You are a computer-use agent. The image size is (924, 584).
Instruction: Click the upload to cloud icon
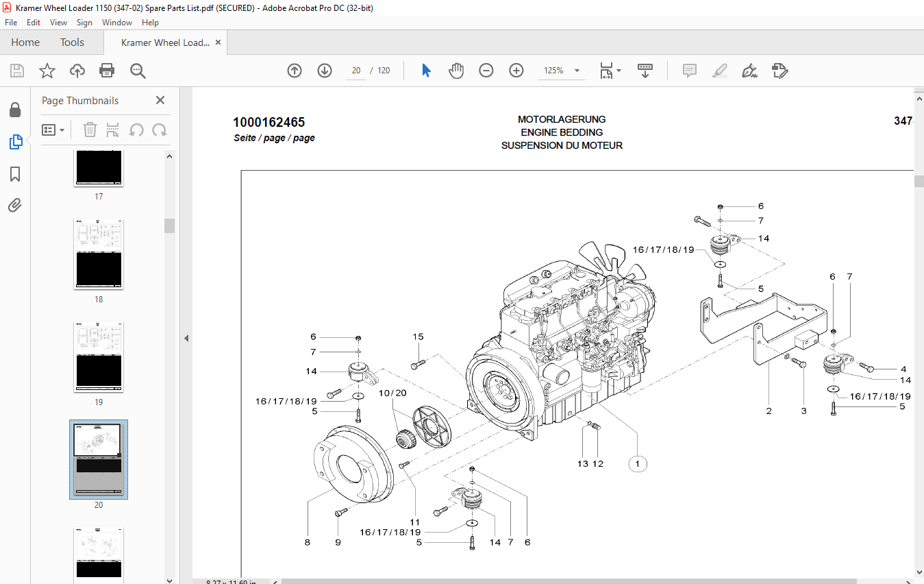[77, 71]
